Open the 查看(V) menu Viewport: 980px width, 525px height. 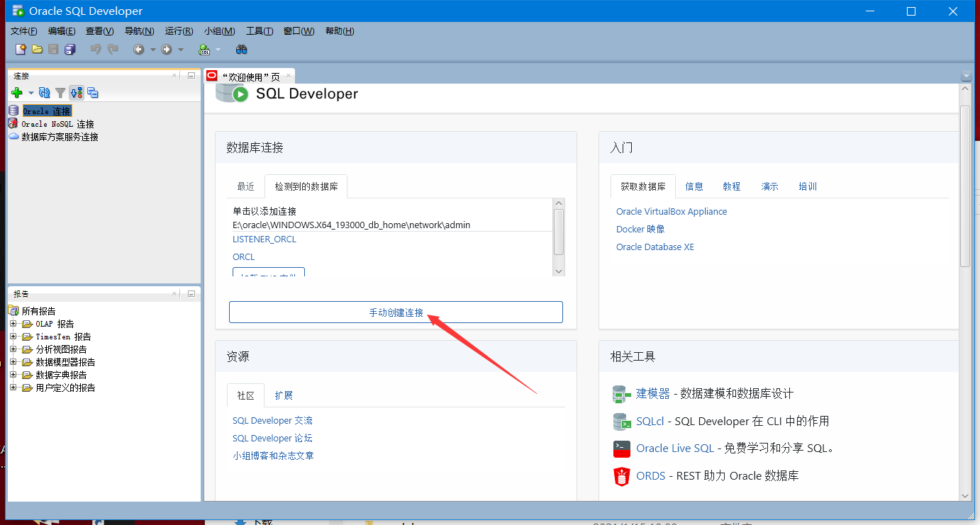(x=99, y=31)
